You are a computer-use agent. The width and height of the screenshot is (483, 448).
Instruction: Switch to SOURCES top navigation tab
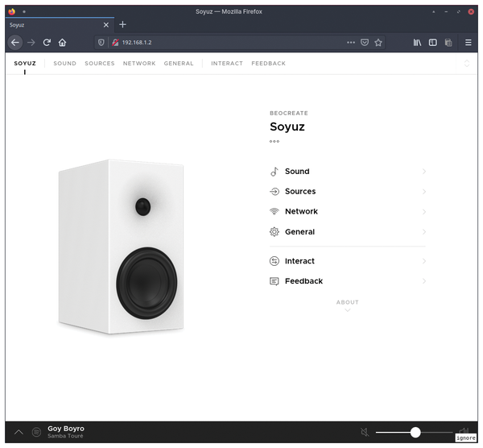tap(100, 64)
